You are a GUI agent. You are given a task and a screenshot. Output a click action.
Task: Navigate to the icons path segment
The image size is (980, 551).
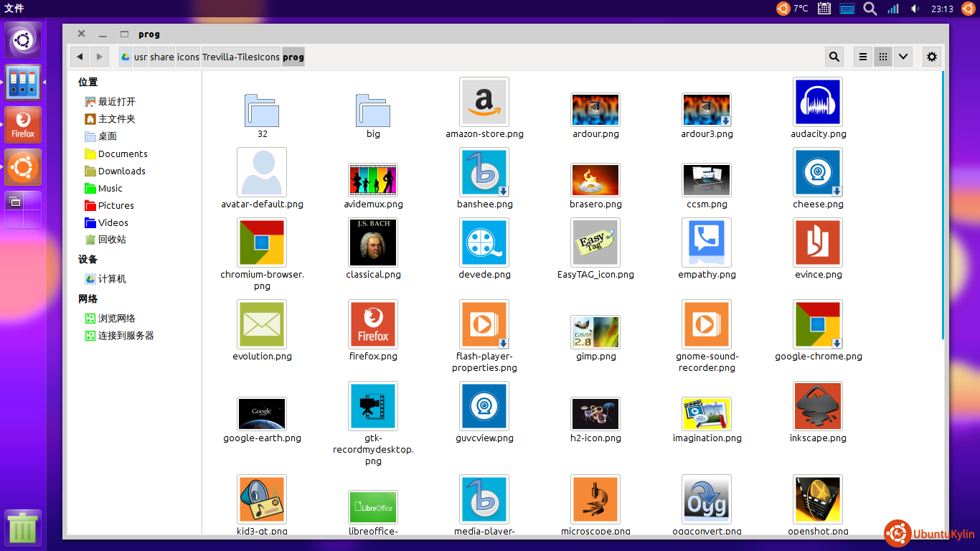click(x=188, y=57)
